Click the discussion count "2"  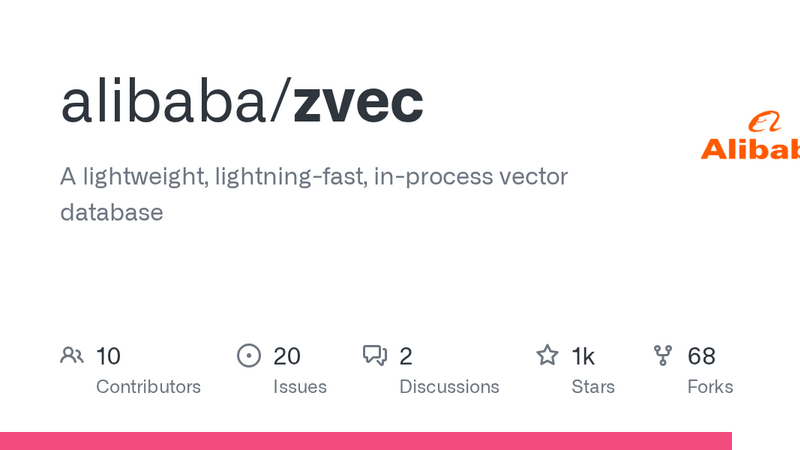pos(406,356)
